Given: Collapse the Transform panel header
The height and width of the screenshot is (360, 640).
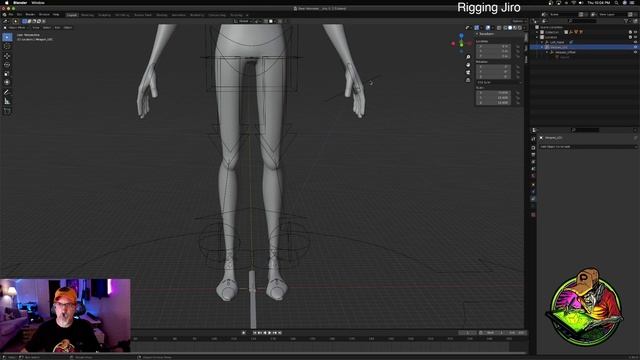Looking at the screenshot, I should (x=485, y=34).
